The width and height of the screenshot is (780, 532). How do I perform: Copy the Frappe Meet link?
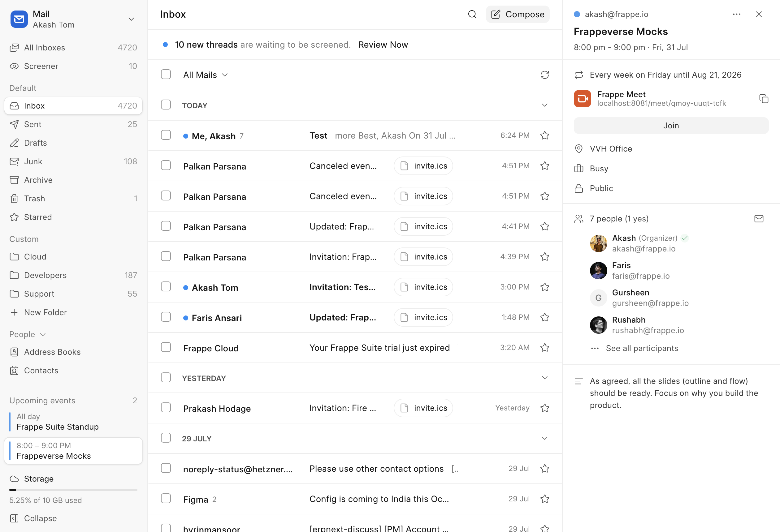[x=764, y=99]
